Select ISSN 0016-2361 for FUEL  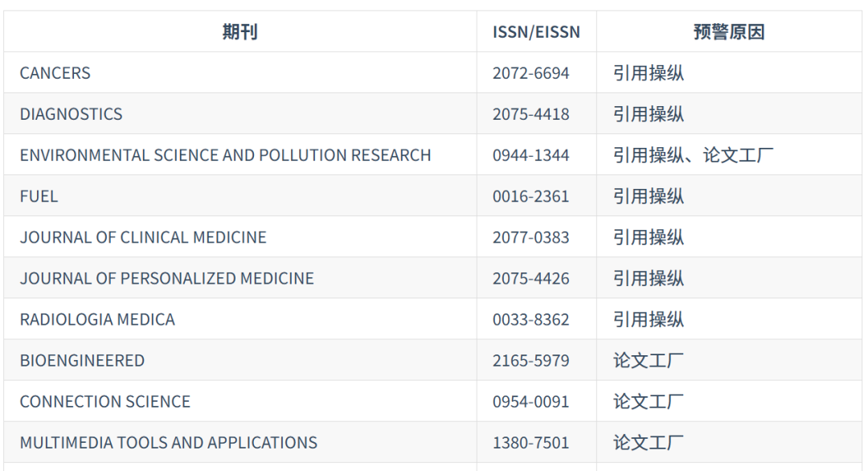pyautogui.click(x=531, y=196)
